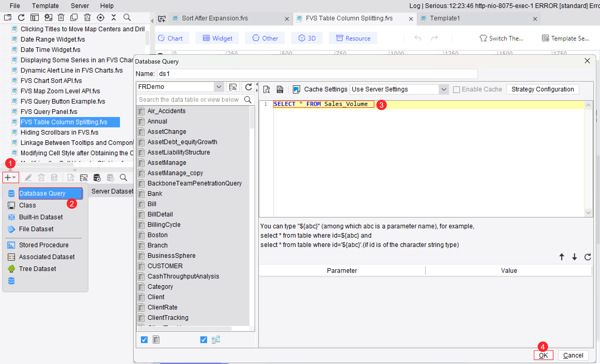
Task: Click the refresh parameters icon
Action: click(588, 257)
